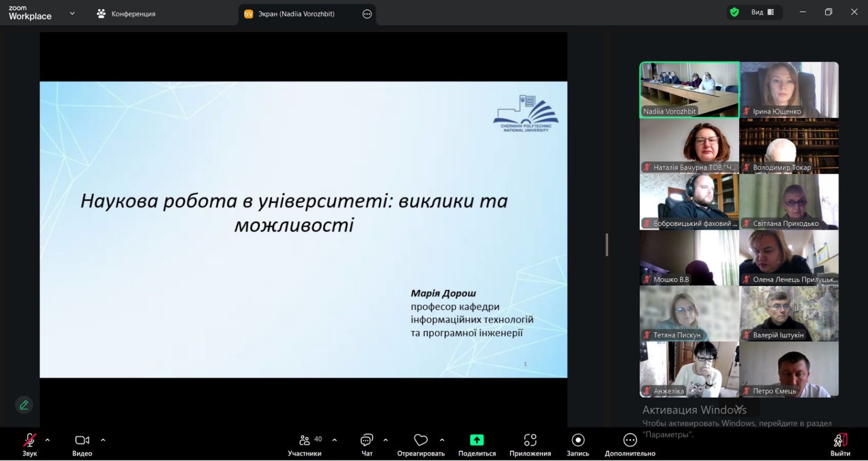Click the green Поделиться share screen icon
868x461 pixels.
(477, 440)
